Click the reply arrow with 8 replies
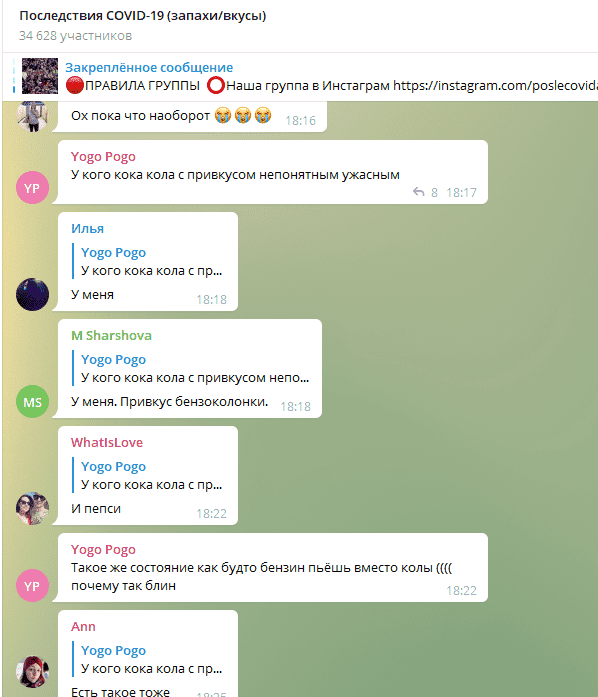 425,192
